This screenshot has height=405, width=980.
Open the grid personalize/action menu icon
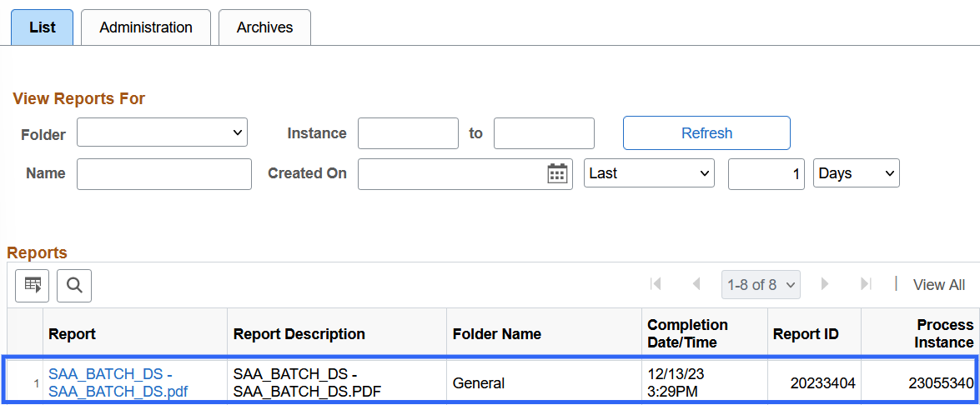pos(33,286)
